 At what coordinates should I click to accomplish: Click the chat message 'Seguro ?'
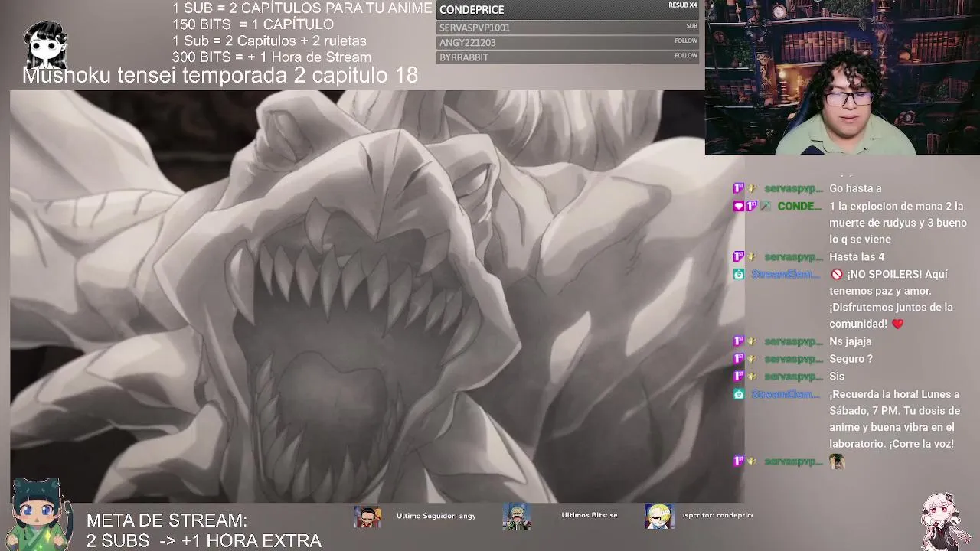pos(851,359)
